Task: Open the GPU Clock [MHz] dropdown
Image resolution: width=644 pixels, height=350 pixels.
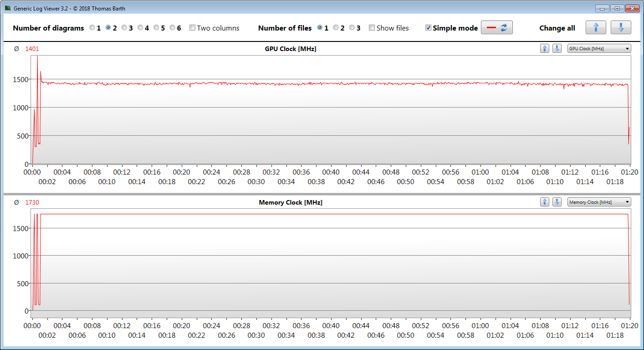Action: pos(599,48)
